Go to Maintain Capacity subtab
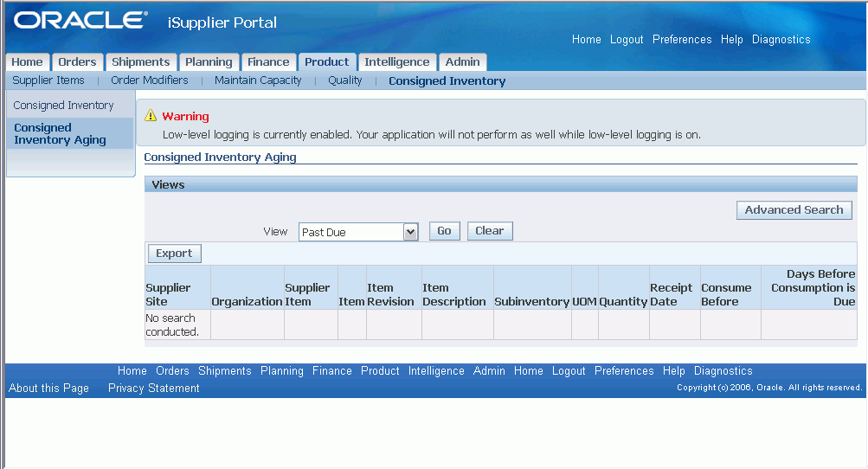The image size is (868, 469). (258, 80)
